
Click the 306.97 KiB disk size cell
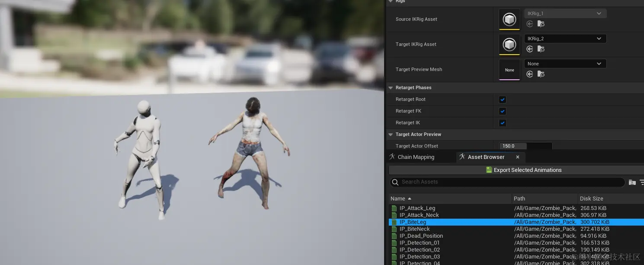click(x=593, y=215)
